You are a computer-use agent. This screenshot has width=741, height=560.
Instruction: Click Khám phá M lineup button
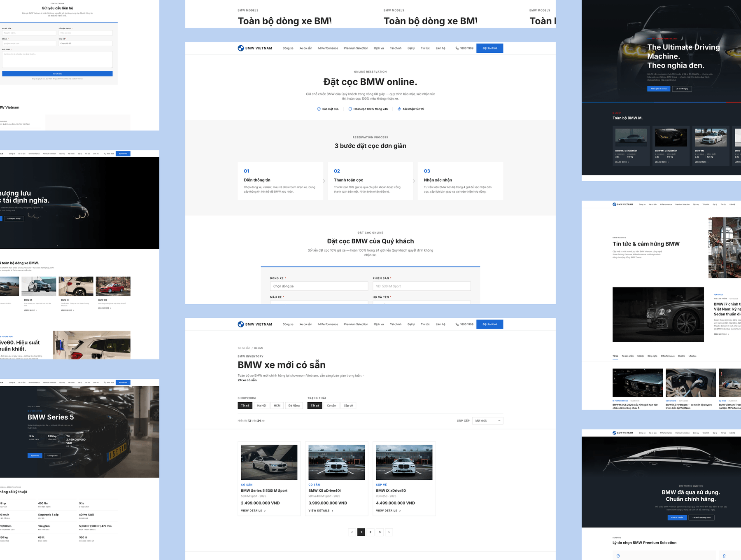coord(659,89)
